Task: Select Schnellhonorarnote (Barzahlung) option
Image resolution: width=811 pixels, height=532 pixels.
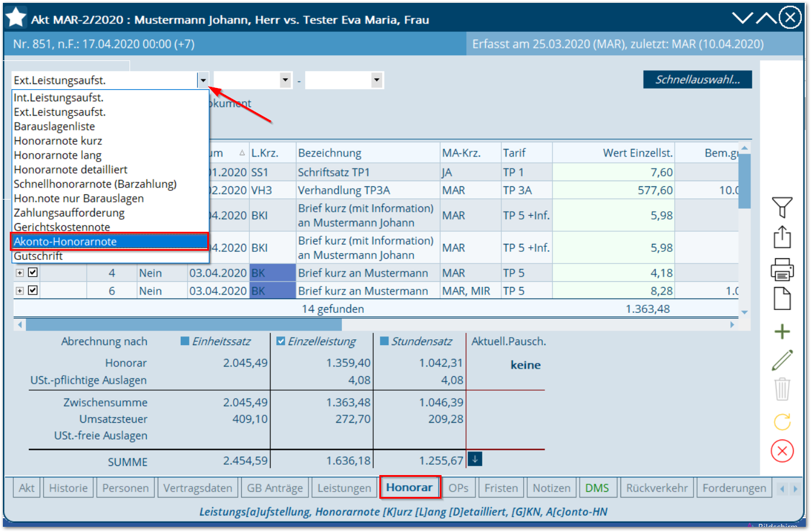Action: coord(110,184)
